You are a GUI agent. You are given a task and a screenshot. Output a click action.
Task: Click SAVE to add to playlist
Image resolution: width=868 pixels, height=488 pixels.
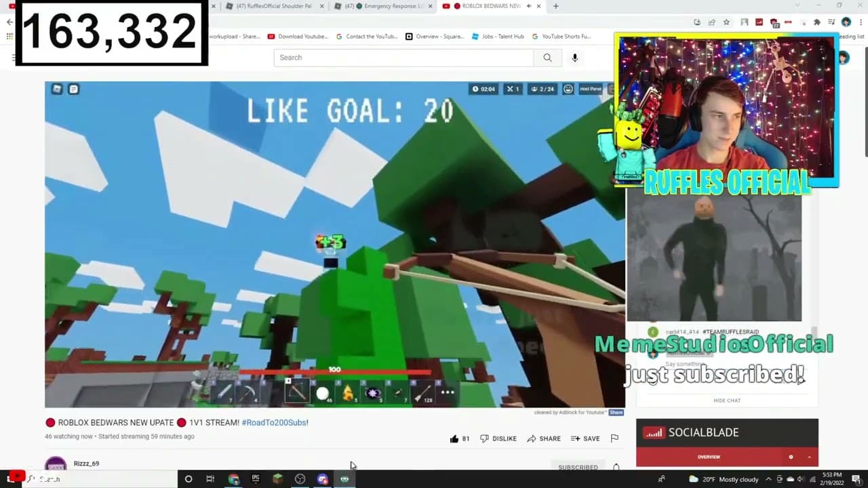coord(585,439)
